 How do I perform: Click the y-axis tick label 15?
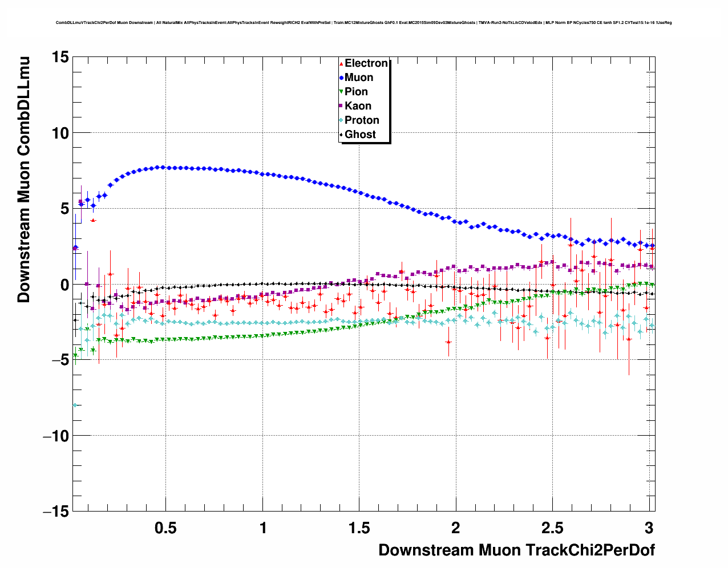pos(59,57)
